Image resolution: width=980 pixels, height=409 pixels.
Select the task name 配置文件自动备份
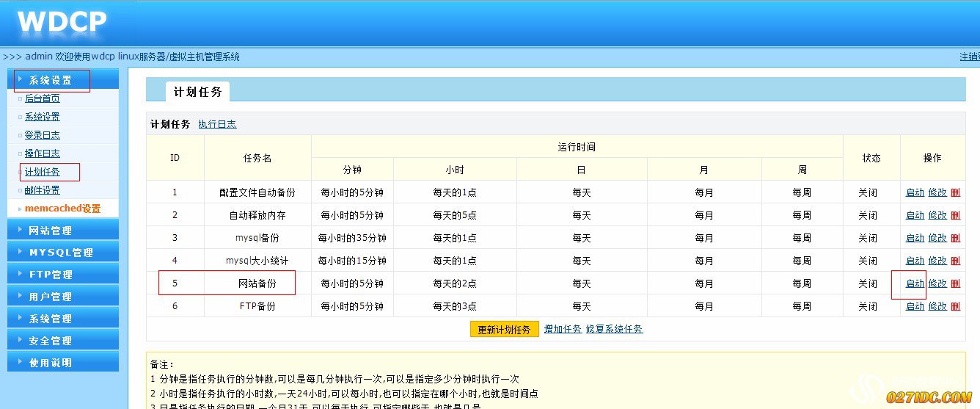(x=257, y=192)
